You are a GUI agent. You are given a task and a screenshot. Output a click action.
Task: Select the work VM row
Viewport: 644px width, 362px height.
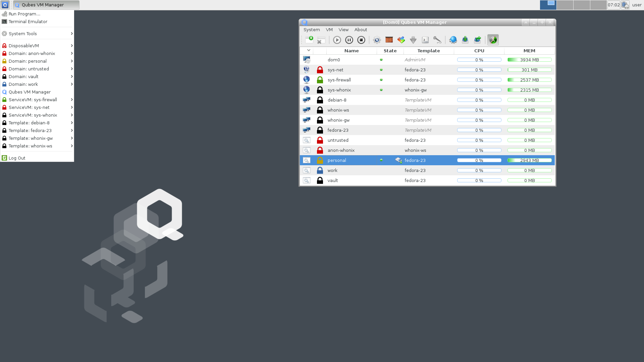click(427, 170)
